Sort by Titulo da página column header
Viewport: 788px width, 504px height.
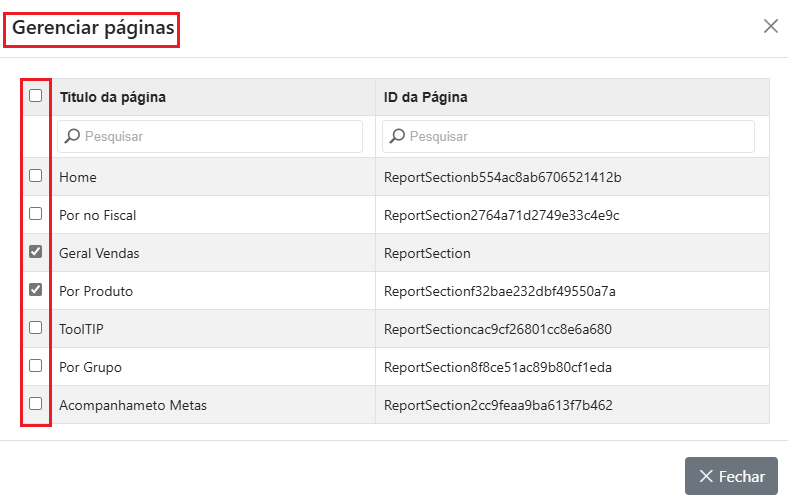point(113,97)
